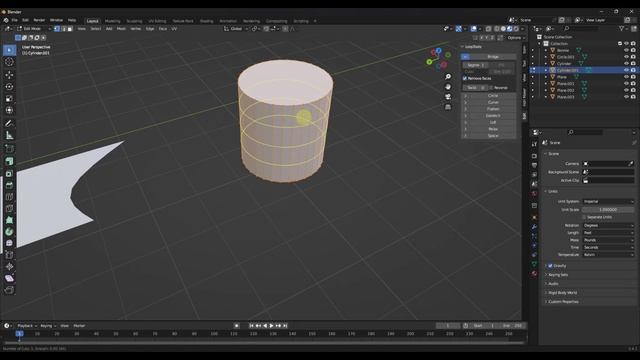The image size is (640, 360).
Task: Open the Modifier properties wrench tab
Action: pos(534,227)
